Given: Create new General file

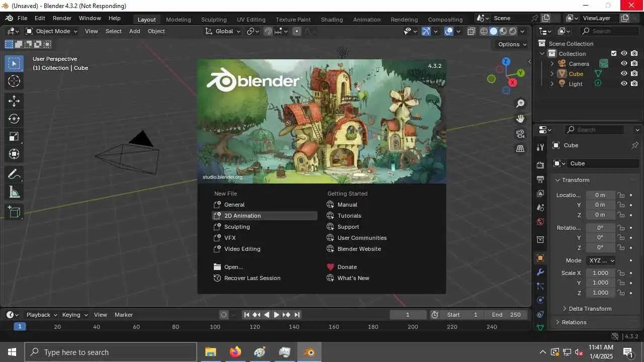Looking at the screenshot, I should coord(265,205).
